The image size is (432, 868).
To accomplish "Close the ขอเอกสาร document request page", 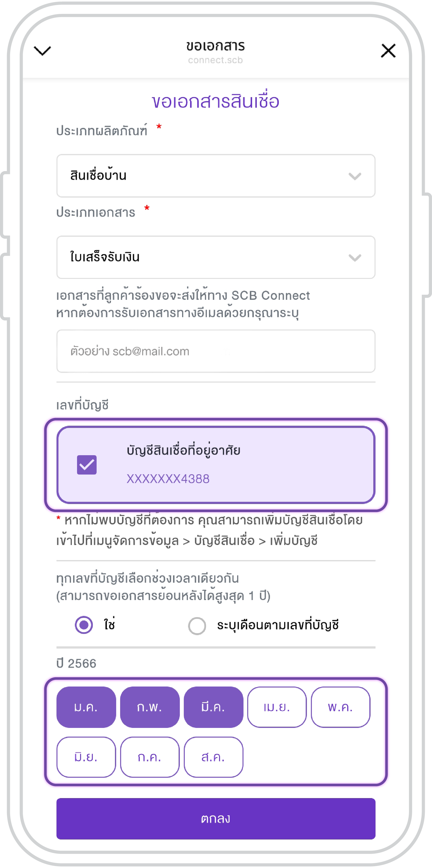I will pyautogui.click(x=388, y=51).
